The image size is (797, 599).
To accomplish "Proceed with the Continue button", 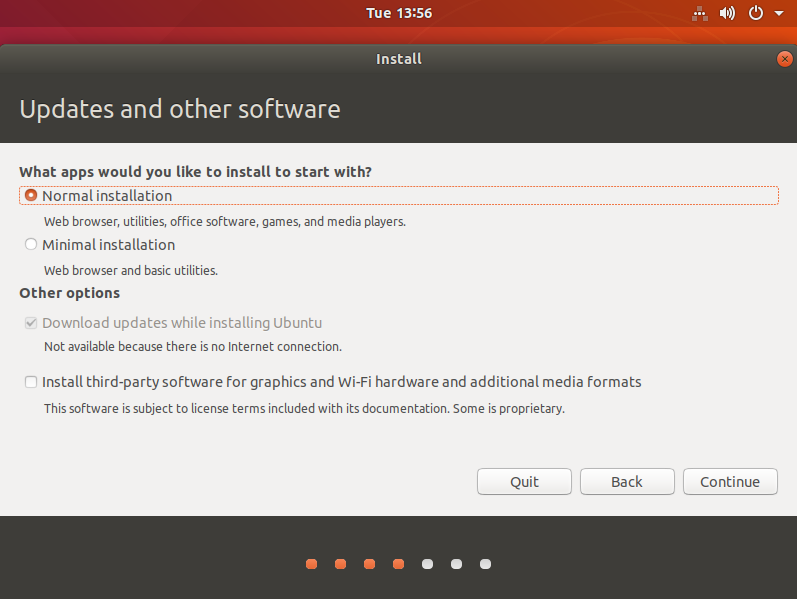I will pos(730,482).
